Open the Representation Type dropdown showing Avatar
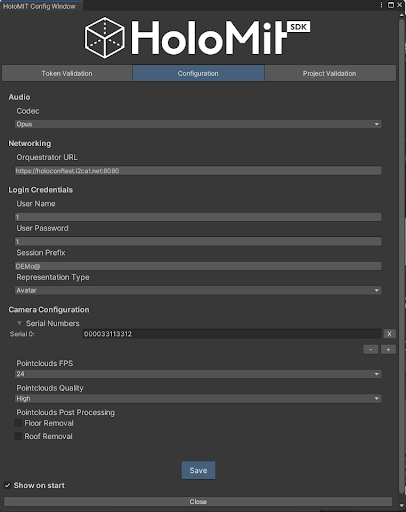Screen dimensions: 406x512 pyautogui.click(x=198, y=290)
